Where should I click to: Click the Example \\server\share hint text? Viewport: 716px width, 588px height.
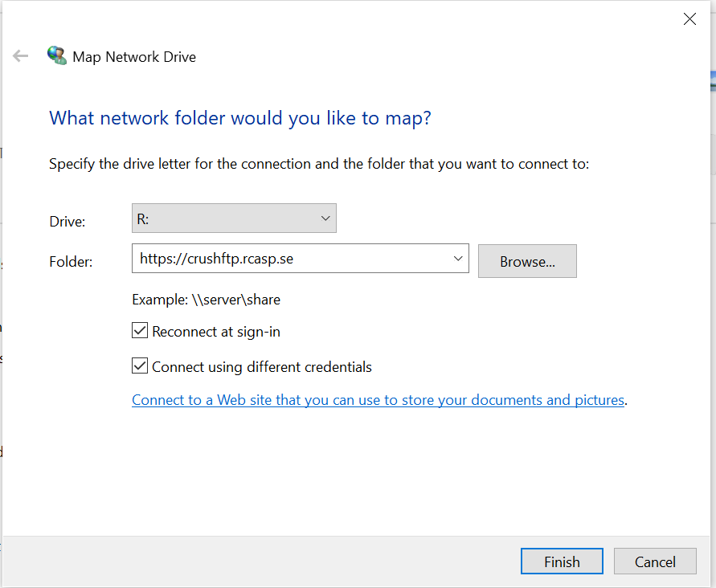pyautogui.click(x=206, y=300)
